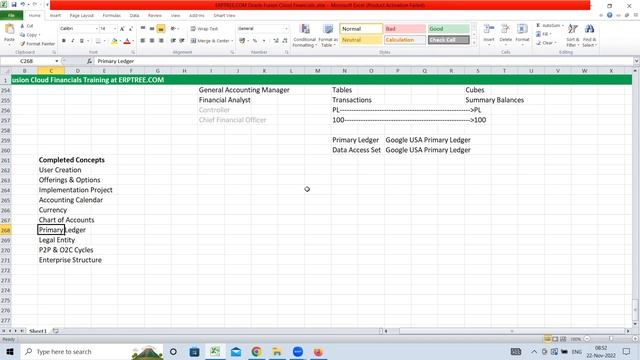Image resolution: width=640 pixels, height=360 pixels.
Task: Open the Conditional Formatting icon
Action: 304,29
